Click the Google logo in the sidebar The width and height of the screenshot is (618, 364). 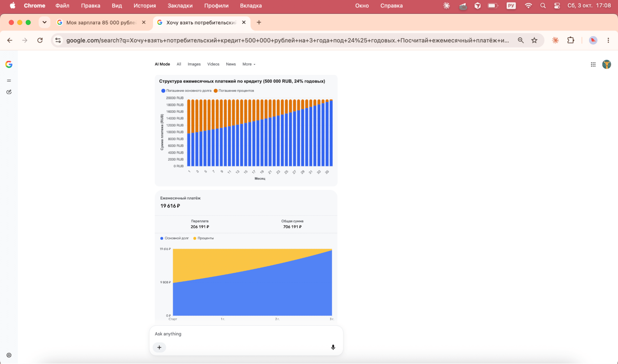[9, 64]
